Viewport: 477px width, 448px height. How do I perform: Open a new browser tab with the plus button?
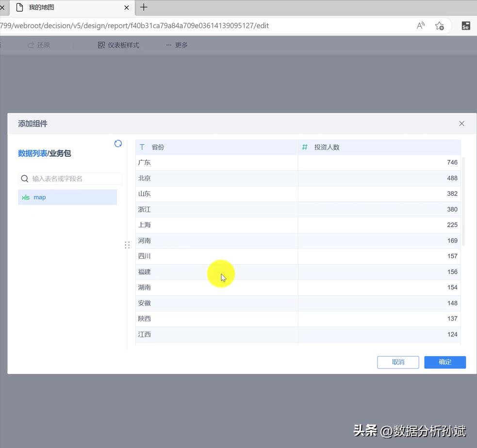[x=143, y=7]
